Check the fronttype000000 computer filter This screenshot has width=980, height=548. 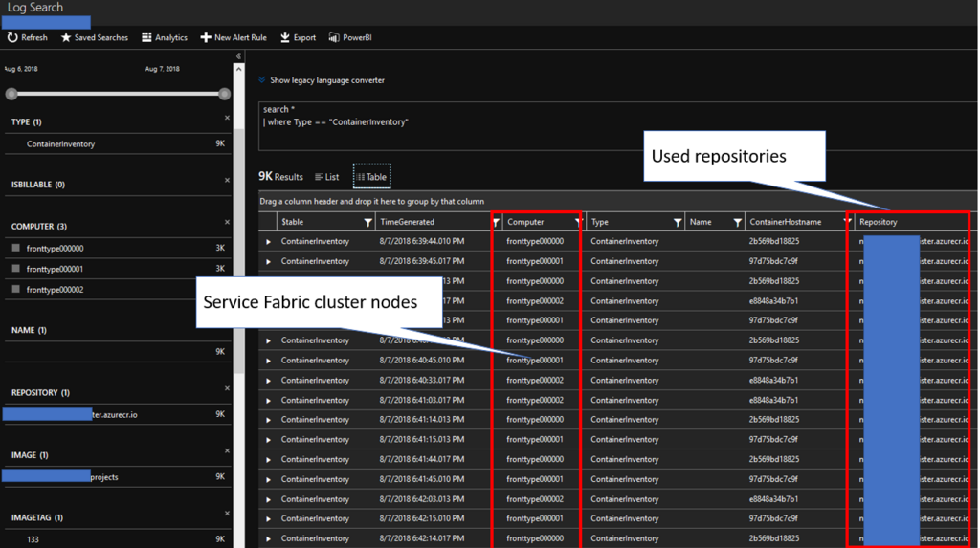tap(15, 248)
